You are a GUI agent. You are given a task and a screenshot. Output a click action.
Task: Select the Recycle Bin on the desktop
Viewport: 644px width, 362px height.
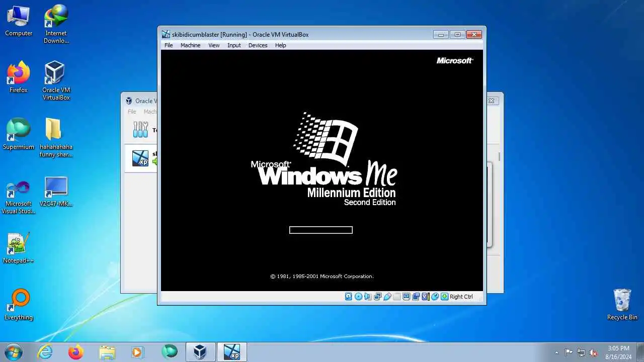[622, 305]
